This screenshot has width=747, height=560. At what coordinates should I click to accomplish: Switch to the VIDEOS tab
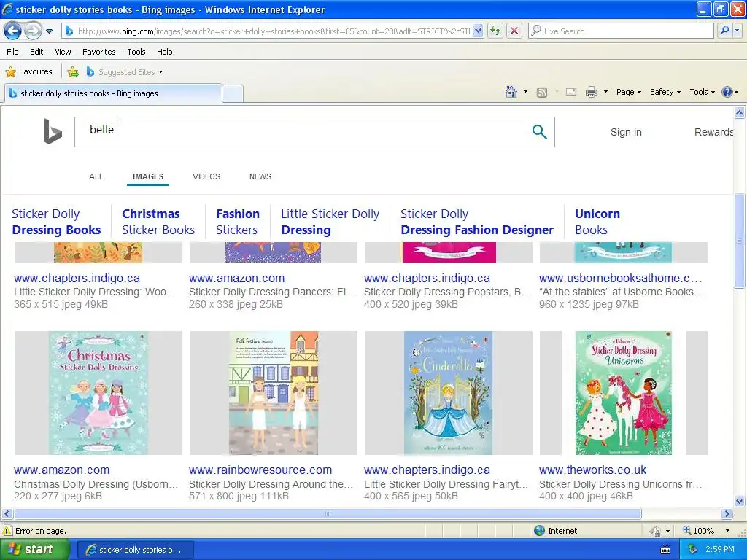click(206, 176)
